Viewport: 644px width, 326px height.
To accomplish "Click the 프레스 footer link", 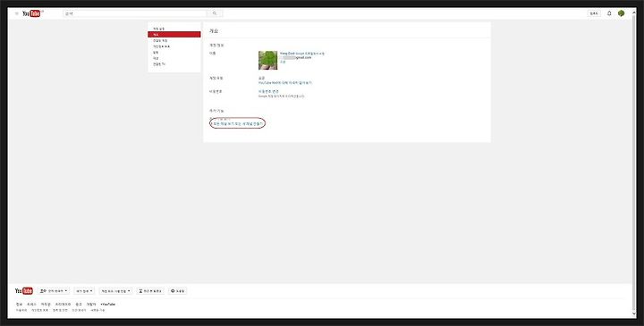I will (31, 305).
